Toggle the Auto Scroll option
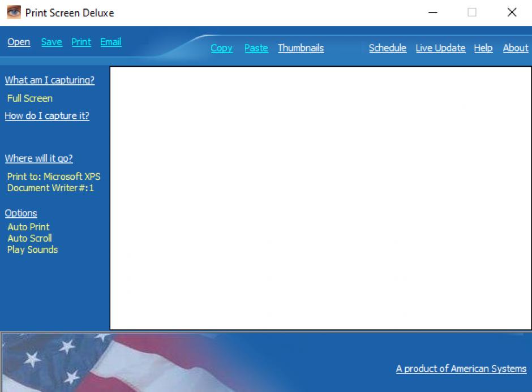This screenshot has width=532, height=392. coord(29,238)
